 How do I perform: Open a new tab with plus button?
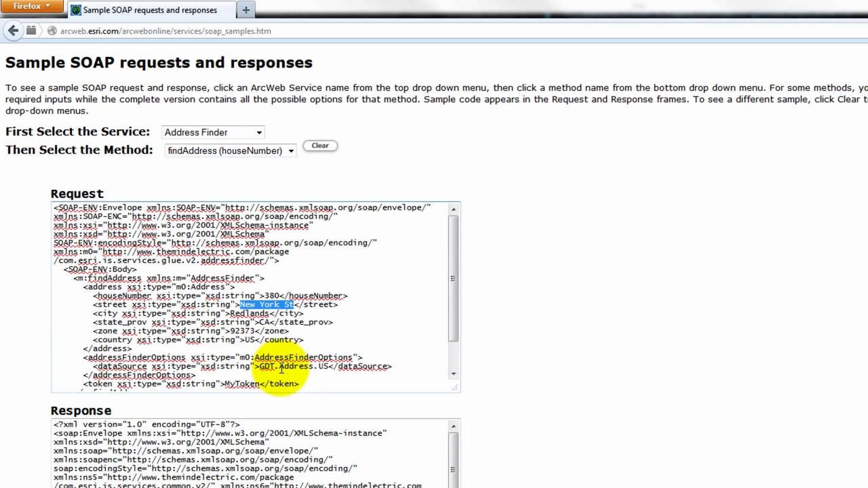click(x=245, y=9)
